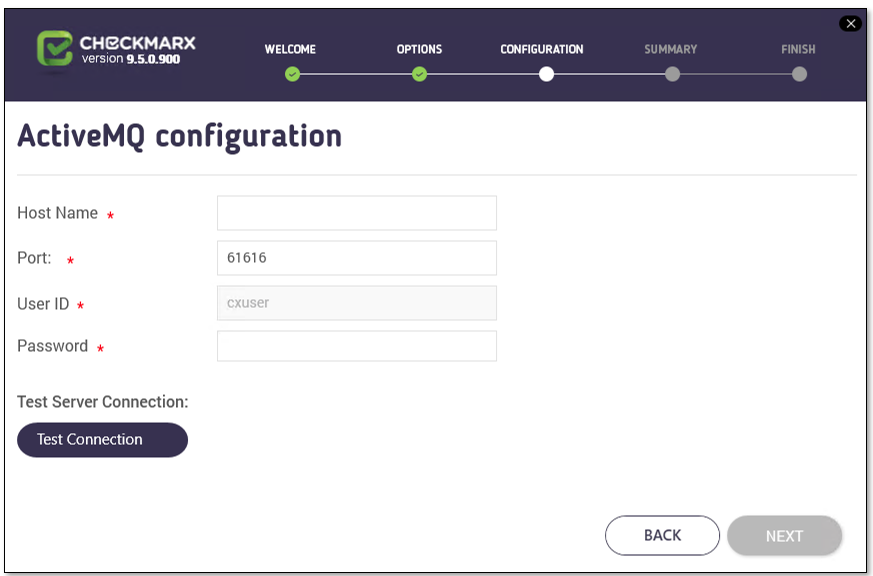Select the WELCOME step label
The width and height of the screenshot is (873, 576).
pos(290,50)
